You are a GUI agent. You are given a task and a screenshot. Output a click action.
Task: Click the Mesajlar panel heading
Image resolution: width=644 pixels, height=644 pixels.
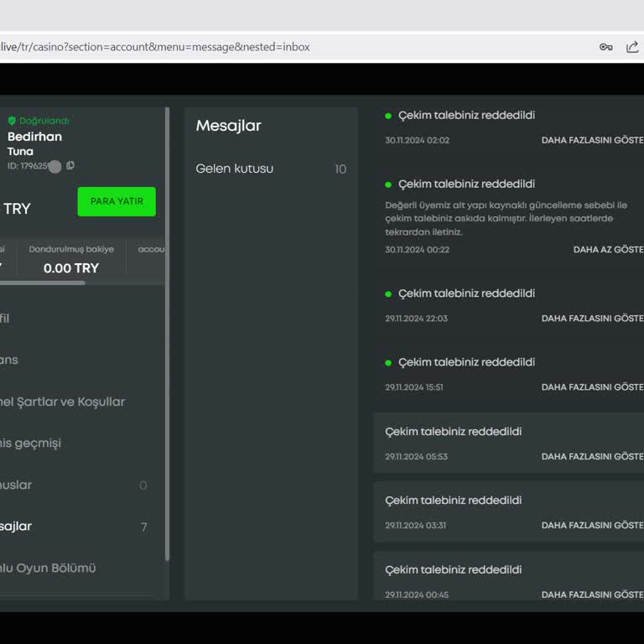point(228,126)
